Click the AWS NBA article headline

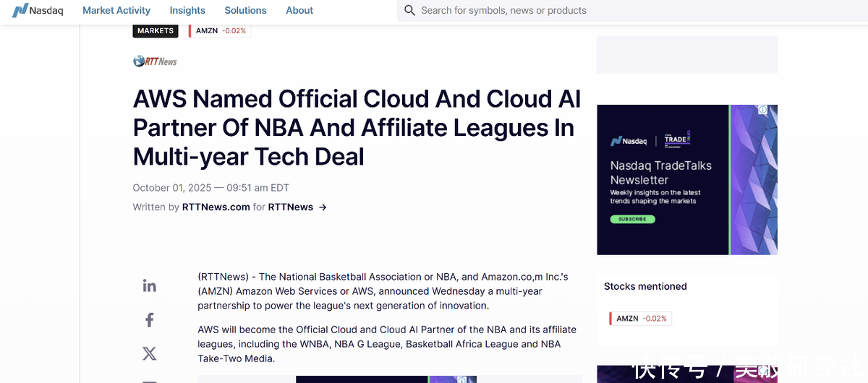pos(357,127)
